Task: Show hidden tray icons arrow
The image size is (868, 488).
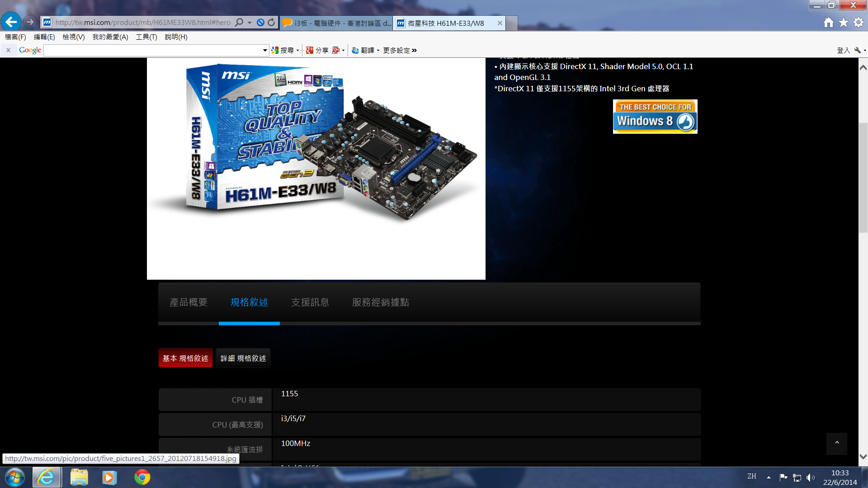Action: (769, 477)
